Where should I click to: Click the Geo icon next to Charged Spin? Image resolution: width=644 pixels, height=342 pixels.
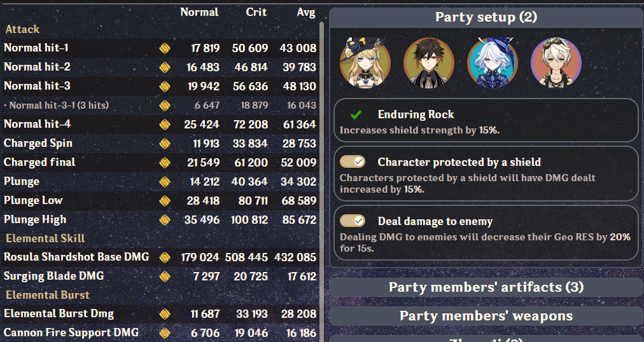point(164,143)
